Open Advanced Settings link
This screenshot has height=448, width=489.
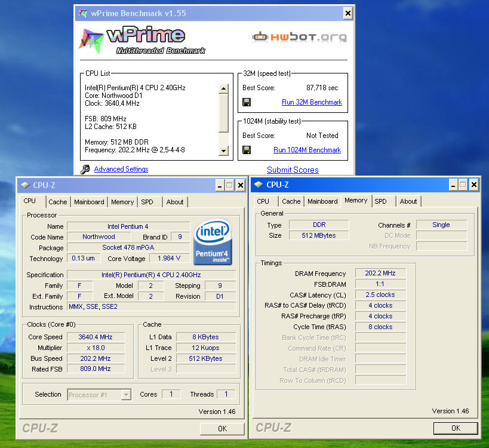[121, 169]
